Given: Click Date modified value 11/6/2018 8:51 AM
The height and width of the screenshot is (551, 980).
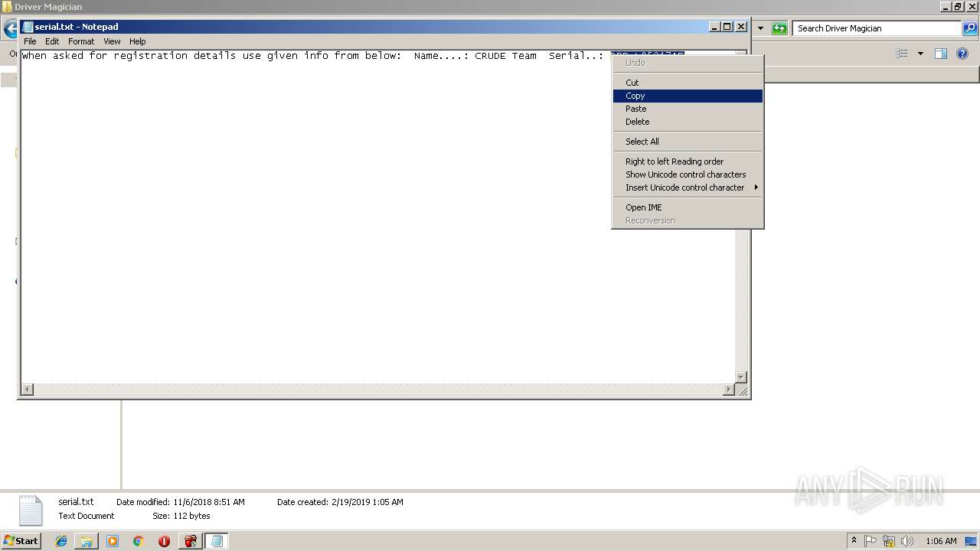Looking at the screenshot, I should (209, 502).
